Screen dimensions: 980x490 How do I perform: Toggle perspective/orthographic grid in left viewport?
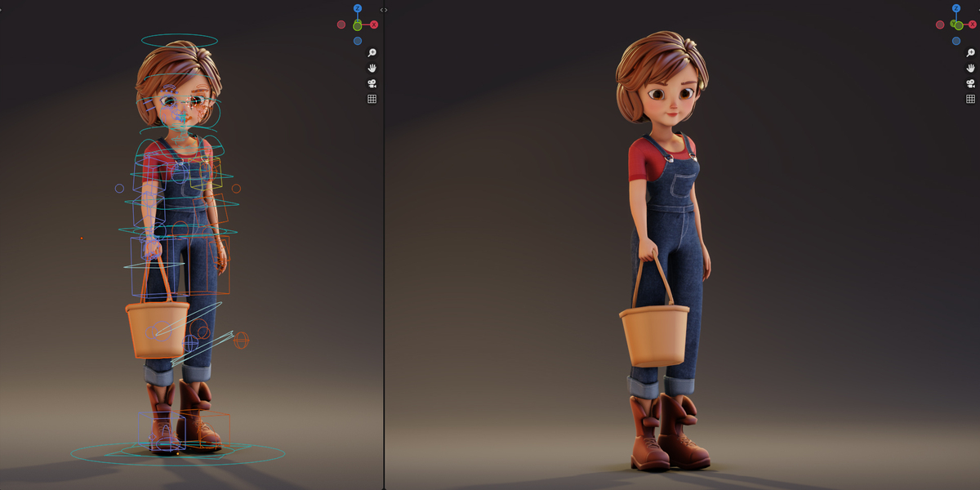pos(372,99)
